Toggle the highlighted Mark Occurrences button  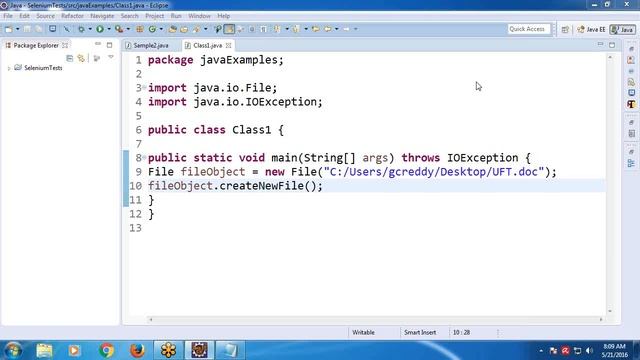pyautogui.click(x=229, y=29)
